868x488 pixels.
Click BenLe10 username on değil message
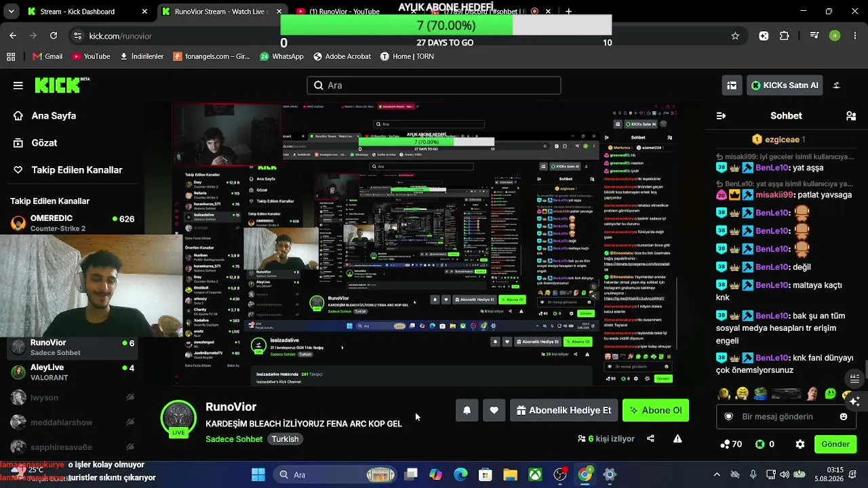[x=772, y=267]
